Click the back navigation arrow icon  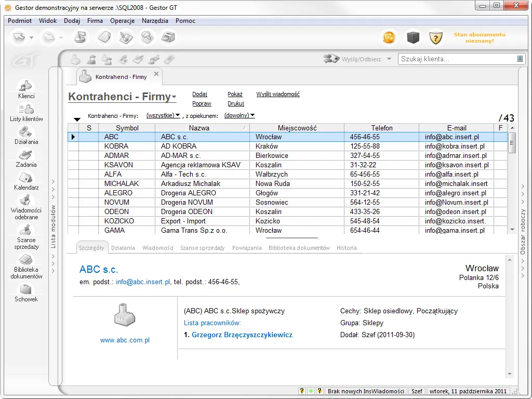point(19,37)
